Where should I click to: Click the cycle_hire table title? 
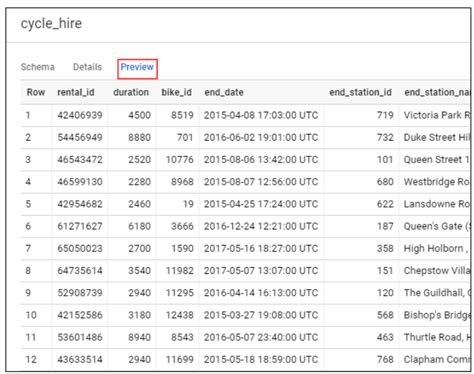[51, 24]
